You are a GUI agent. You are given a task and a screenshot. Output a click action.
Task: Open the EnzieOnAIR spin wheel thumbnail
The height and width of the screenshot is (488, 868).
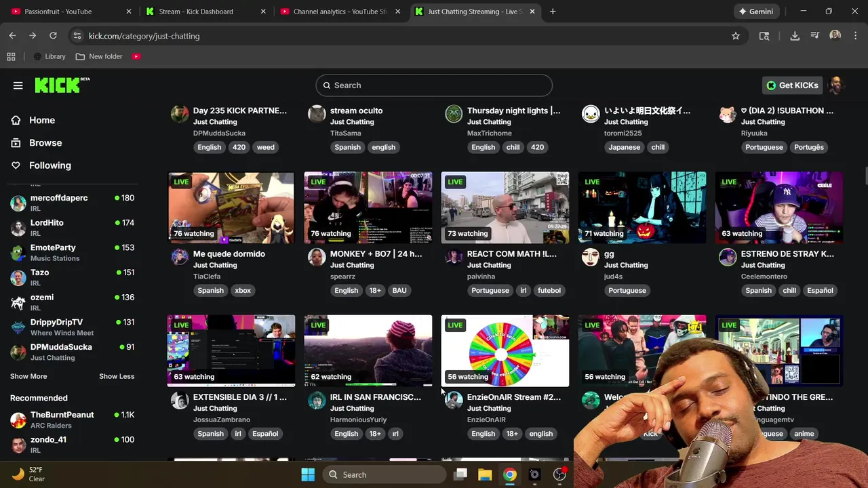[505, 350]
